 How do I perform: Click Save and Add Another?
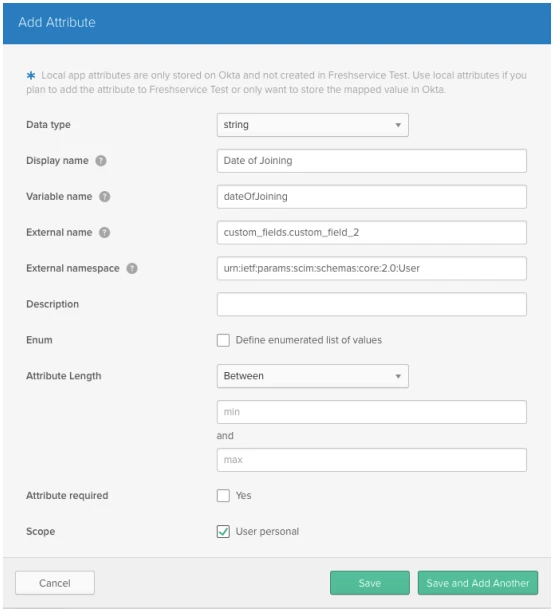478,583
